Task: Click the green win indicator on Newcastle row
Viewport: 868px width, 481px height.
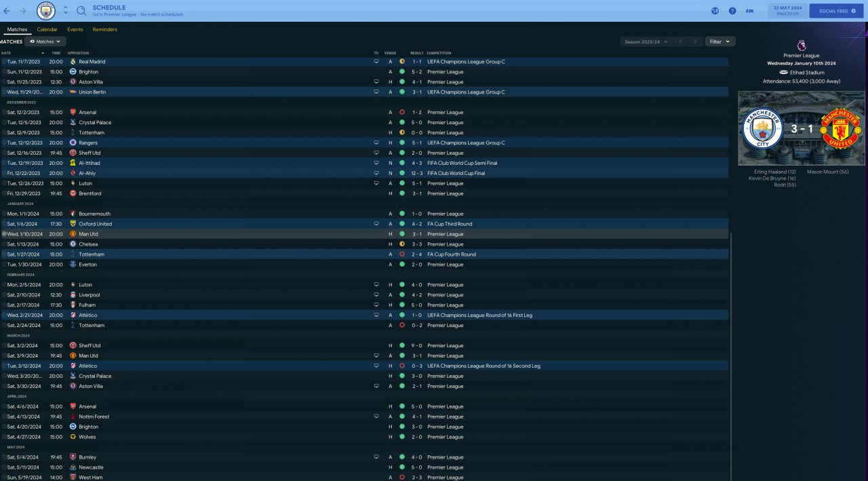Action: (x=402, y=467)
